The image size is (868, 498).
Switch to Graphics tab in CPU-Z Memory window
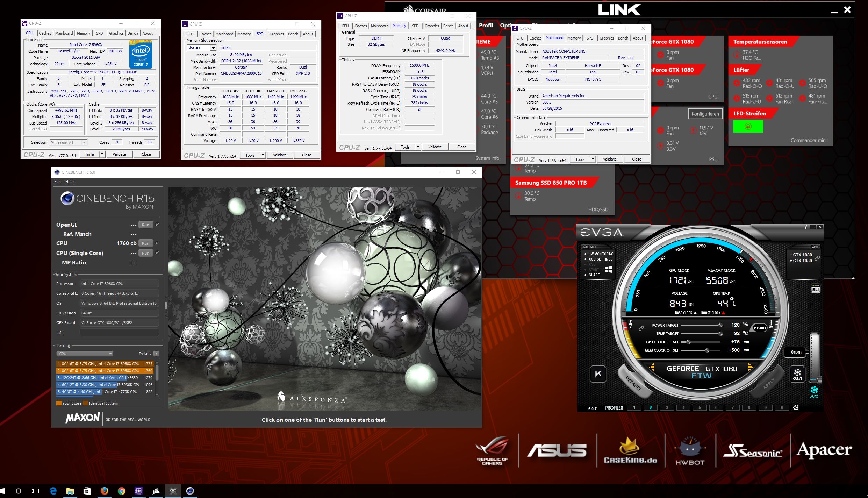coord(432,26)
